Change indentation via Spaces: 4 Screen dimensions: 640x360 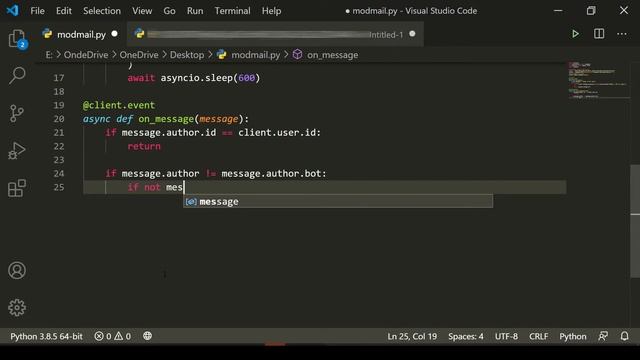[x=466, y=336]
